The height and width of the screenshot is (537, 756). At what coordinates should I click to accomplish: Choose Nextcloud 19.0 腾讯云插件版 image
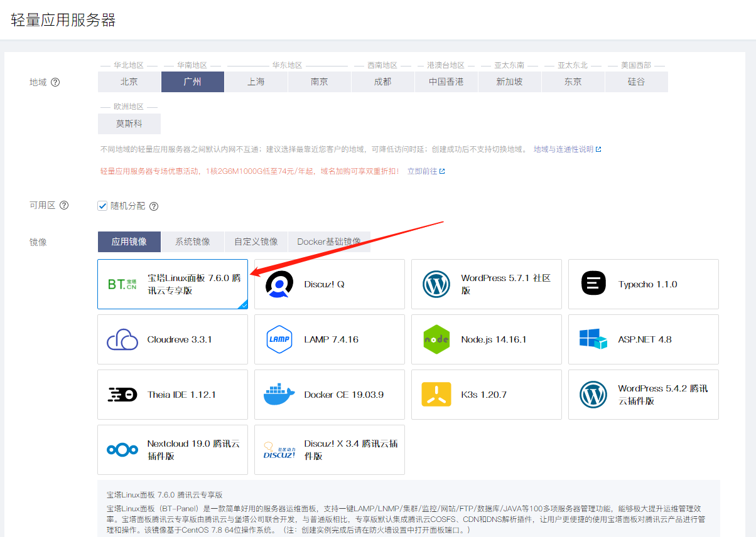173,450
